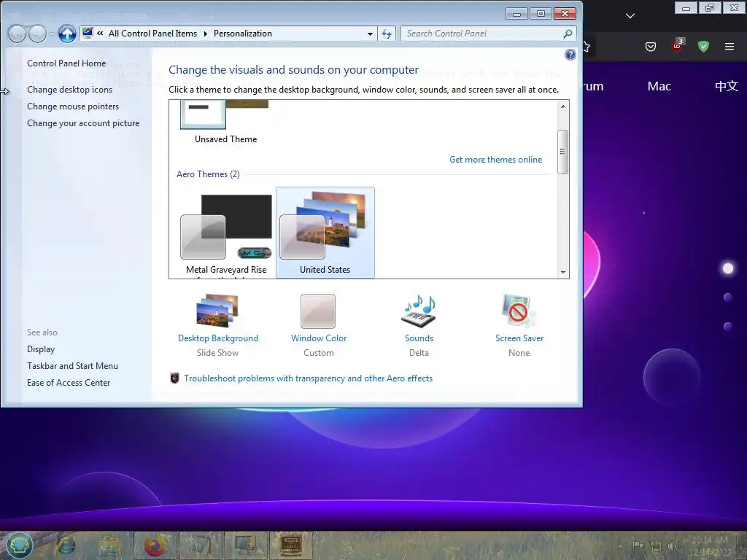The image size is (747, 560).
Task: Click Aero Themes (2) group header
Action: click(208, 174)
